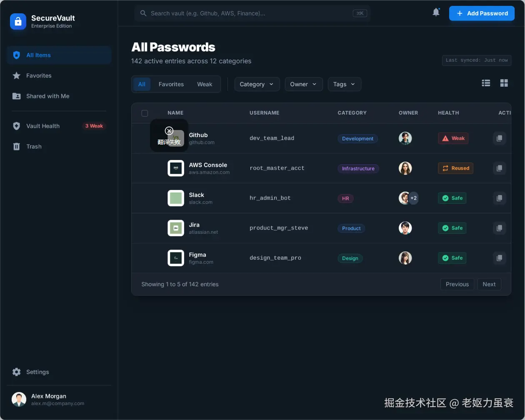525x420 pixels.
Task: Click the Slack logo icon
Action: [x=176, y=198]
